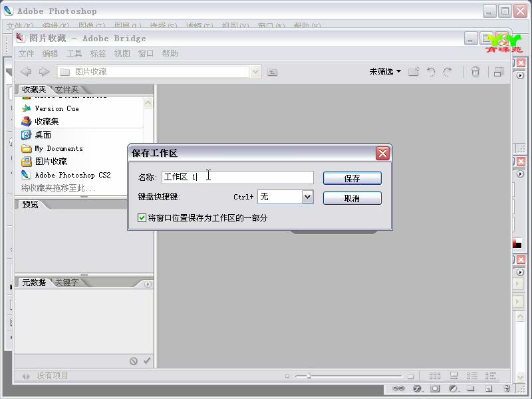This screenshot has width=532, height=399.
Task: Open the Bridge 视图 menu
Action: point(122,54)
